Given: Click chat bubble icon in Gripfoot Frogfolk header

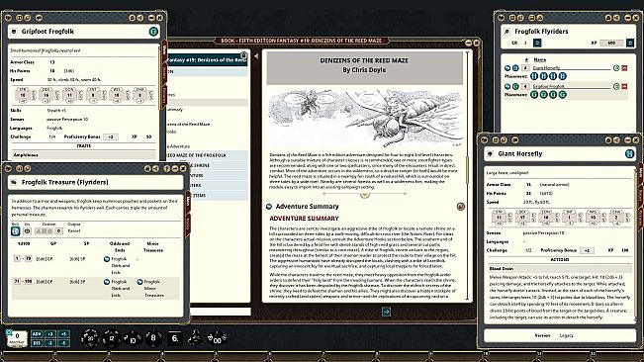Looking at the screenshot, I should [39, 18].
